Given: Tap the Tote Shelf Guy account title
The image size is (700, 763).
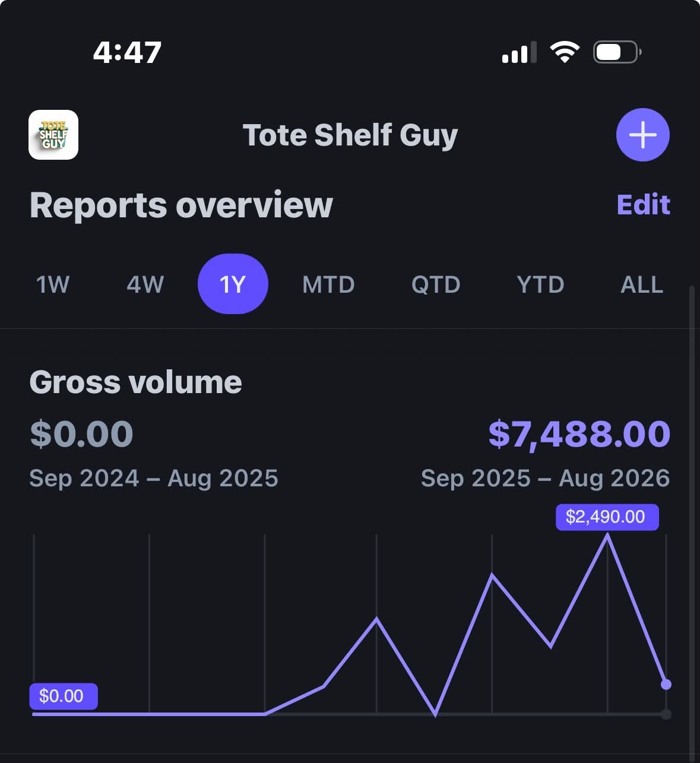Looking at the screenshot, I should tap(350, 135).
